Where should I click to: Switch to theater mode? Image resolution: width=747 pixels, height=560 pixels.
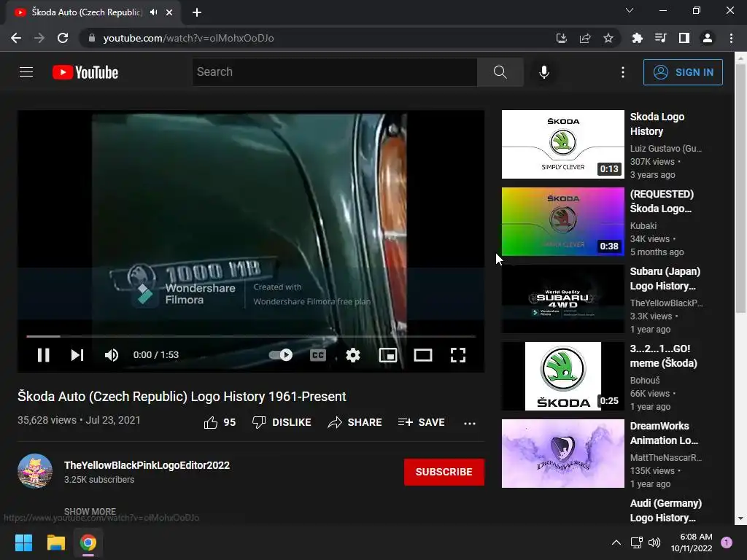[423, 355]
